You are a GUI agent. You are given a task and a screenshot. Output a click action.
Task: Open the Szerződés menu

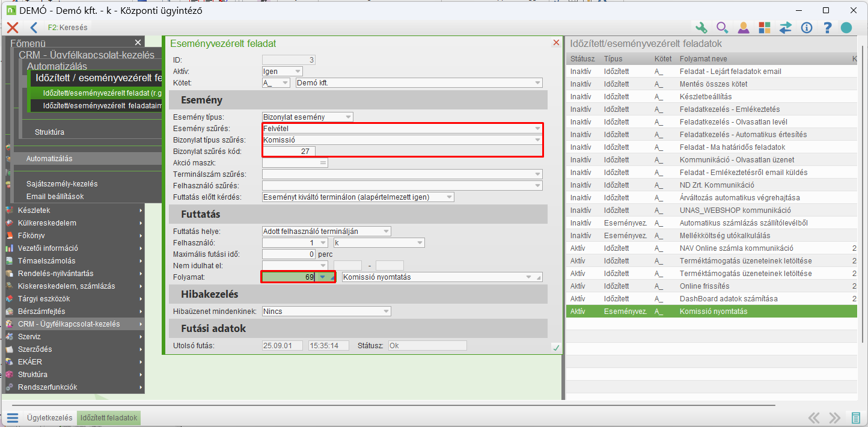74,349
